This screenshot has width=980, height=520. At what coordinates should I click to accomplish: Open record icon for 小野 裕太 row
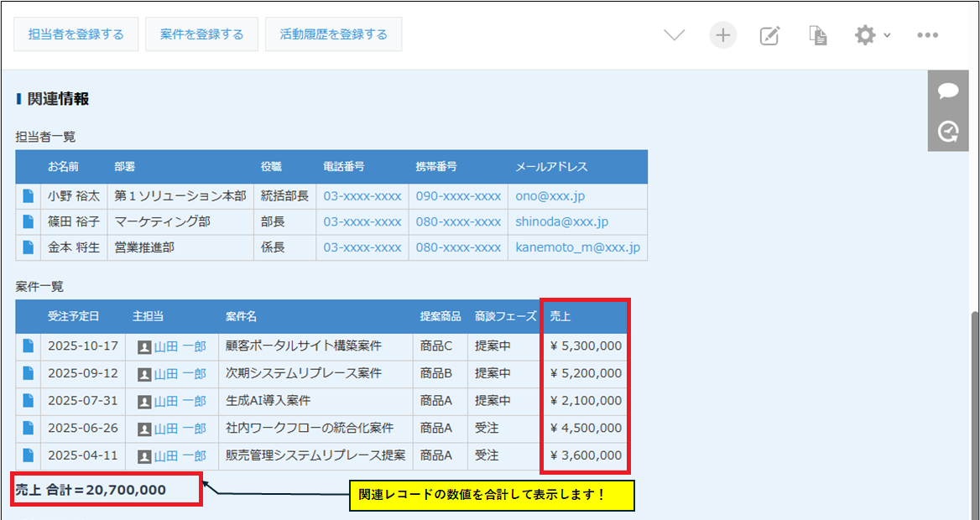29,196
